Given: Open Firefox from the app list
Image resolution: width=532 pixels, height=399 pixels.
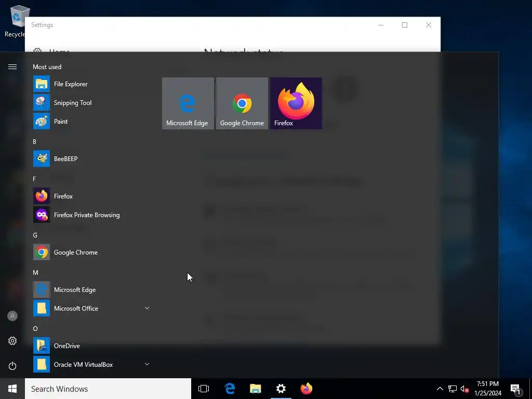Looking at the screenshot, I should (91, 196).
